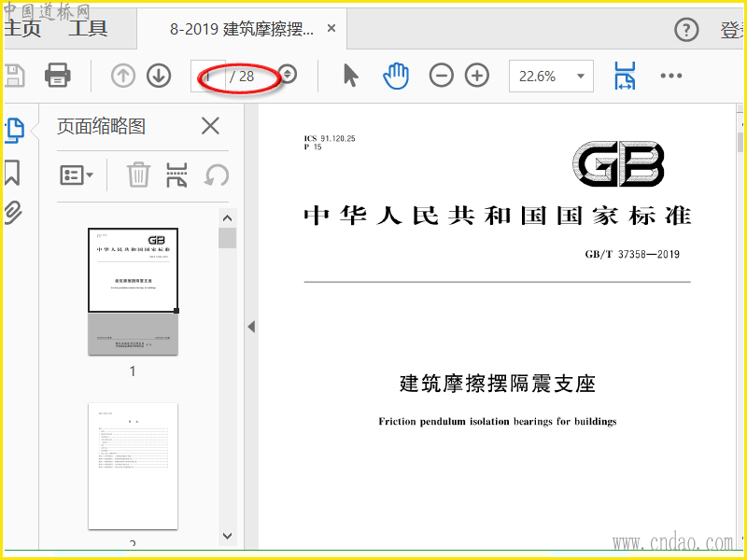Go to next page with down arrow

pyautogui.click(x=159, y=76)
